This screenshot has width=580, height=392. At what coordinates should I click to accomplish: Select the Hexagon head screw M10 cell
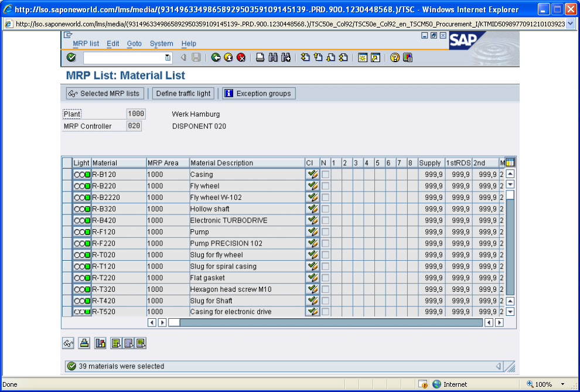coord(247,289)
